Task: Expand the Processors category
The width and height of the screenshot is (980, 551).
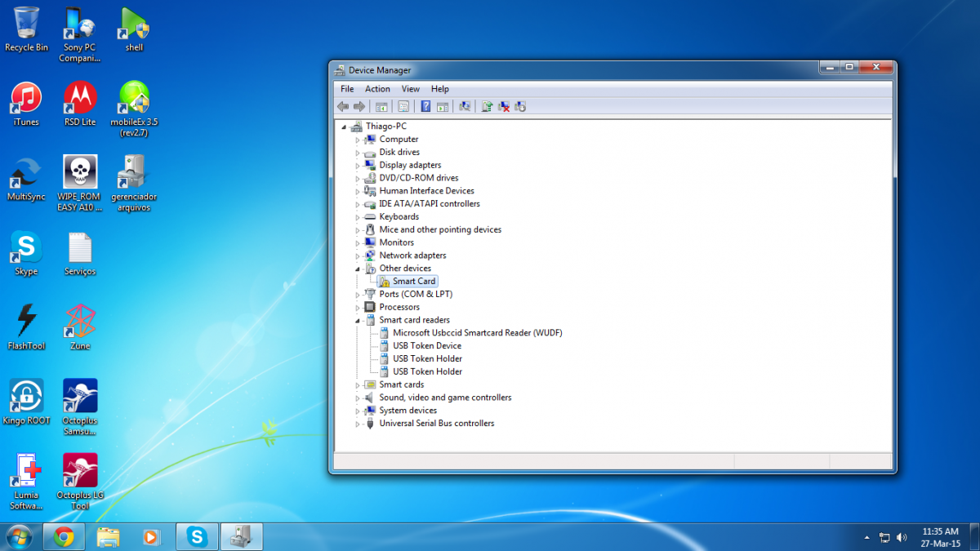Action: (x=358, y=308)
